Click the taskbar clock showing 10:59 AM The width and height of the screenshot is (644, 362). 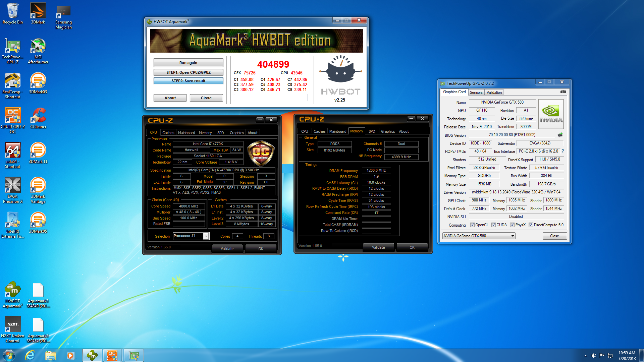pyautogui.click(x=627, y=356)
